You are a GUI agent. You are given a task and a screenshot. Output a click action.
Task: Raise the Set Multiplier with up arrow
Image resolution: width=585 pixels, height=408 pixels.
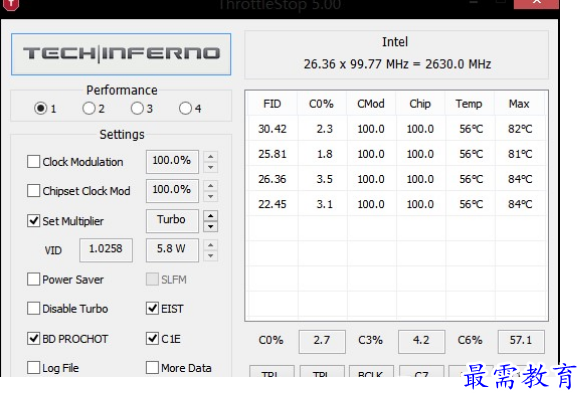coord(211,216)
